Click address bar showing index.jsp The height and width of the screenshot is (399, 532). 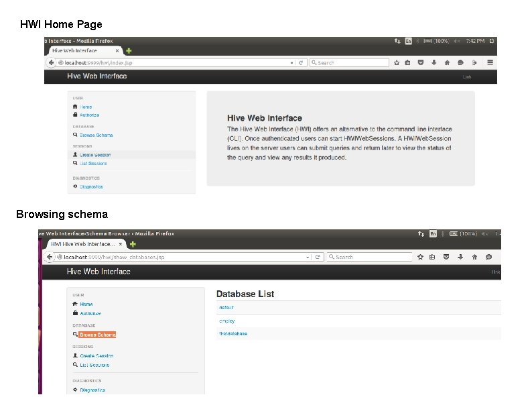(173, 62)
